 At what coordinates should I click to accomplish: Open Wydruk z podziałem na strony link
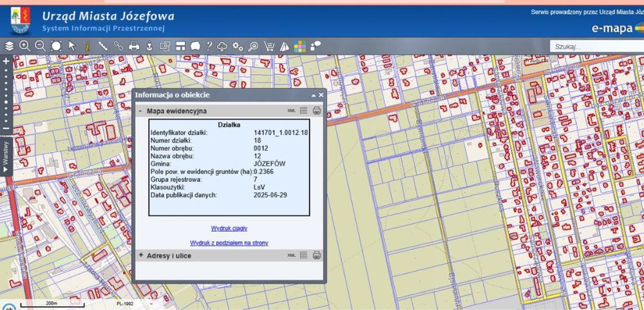(229, 243)
